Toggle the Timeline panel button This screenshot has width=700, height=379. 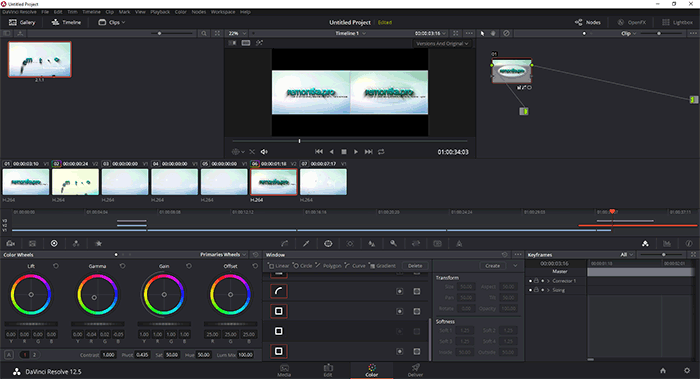coord(66,22)
